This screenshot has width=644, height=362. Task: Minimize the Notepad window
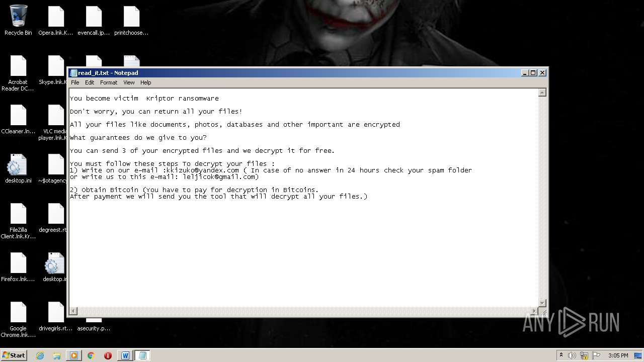525,73
